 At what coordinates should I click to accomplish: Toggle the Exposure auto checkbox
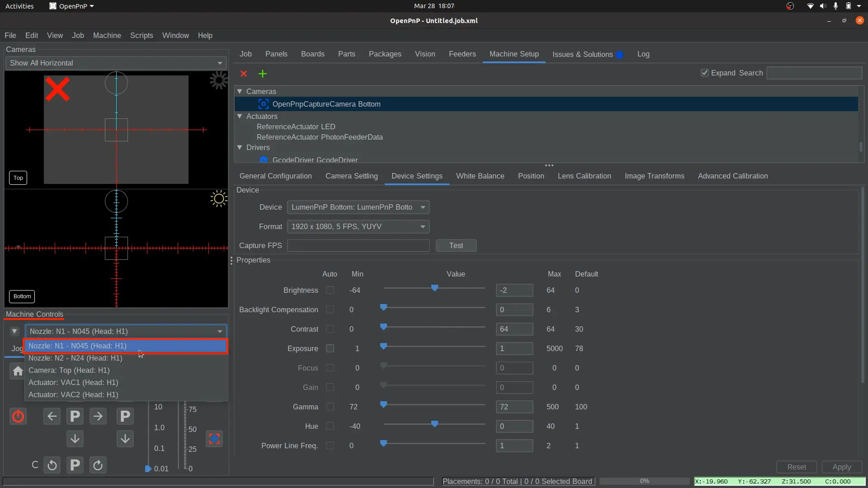tap(330, 348)
